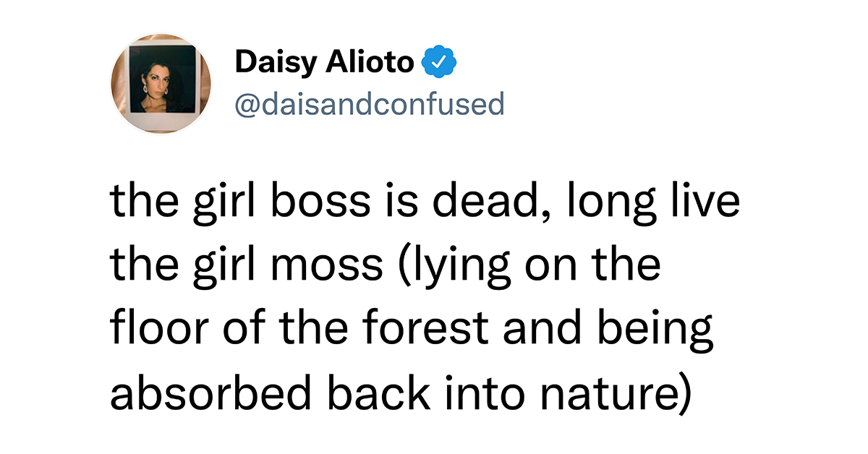Image resolution: width=868 pixels, height=454 pixels.
Task: Click the blue verified checkmark badge
Action: [438, 64]
